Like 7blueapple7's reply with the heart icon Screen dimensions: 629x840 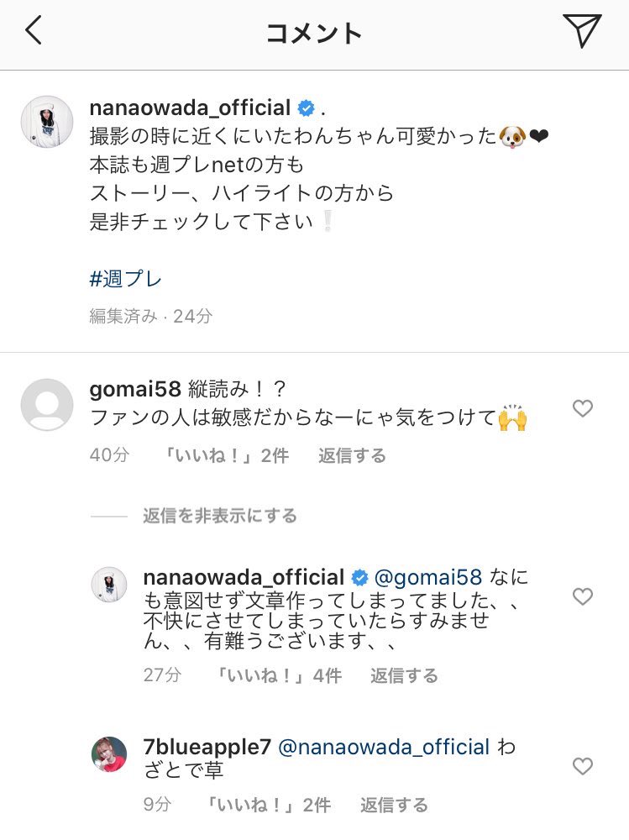pyautogui.click(x=582, y=766)
